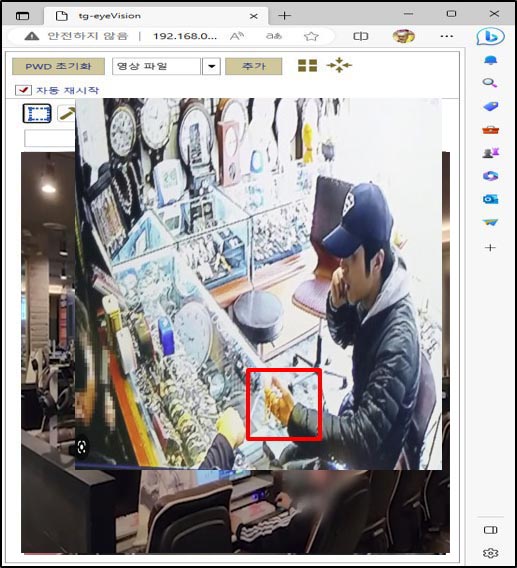Open the Bing chat sidebar icon
Viewport: 517px width, 568px height.
490,36
